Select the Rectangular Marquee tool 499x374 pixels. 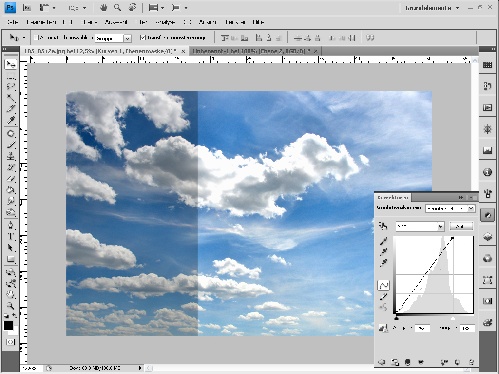(11, 76)
